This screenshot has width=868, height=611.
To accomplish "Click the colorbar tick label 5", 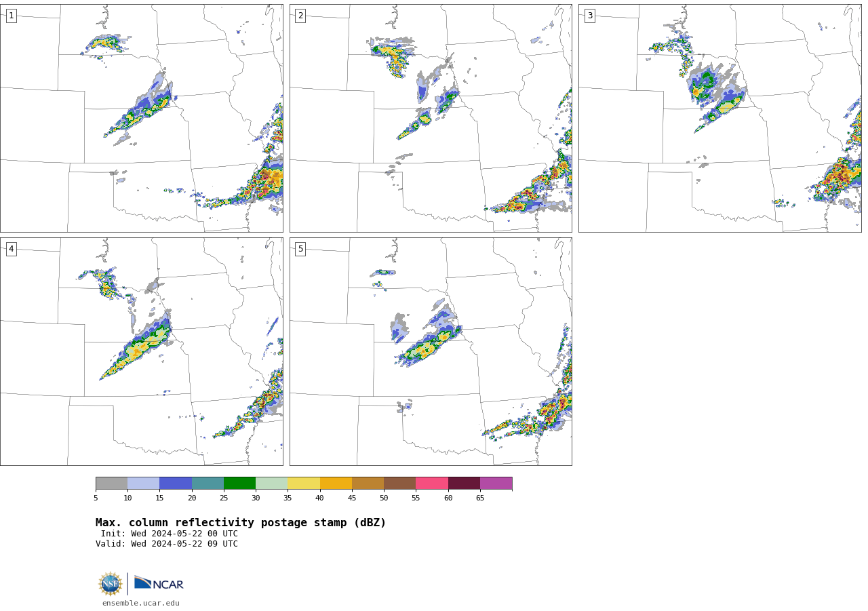I will pos(96,498).
